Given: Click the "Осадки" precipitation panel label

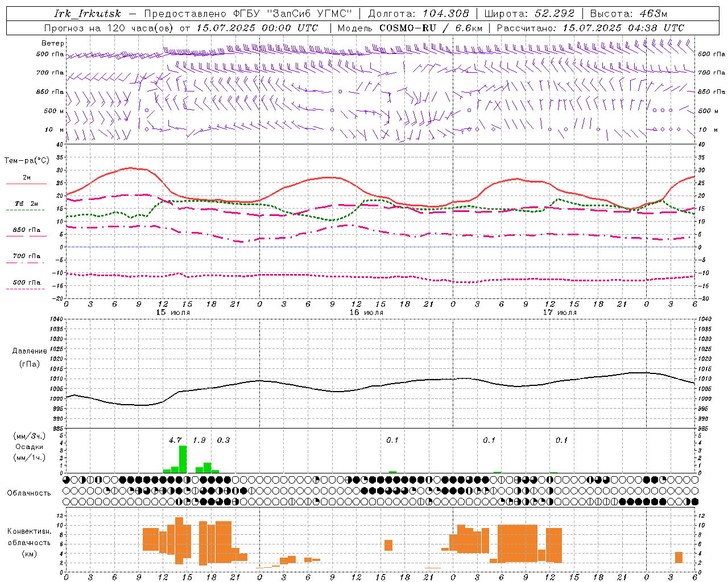Looking at the screenshot, I should pyautogui.click(x=30, y=447).
